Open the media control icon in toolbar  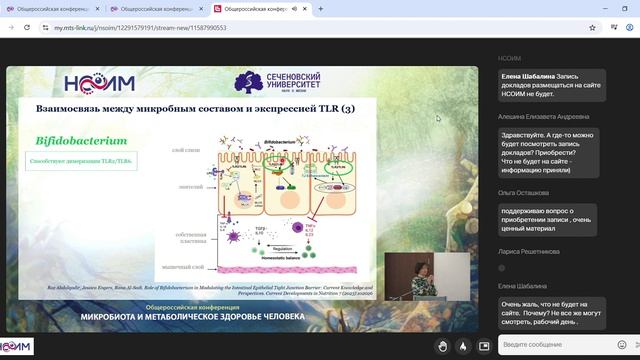[614, 27]
